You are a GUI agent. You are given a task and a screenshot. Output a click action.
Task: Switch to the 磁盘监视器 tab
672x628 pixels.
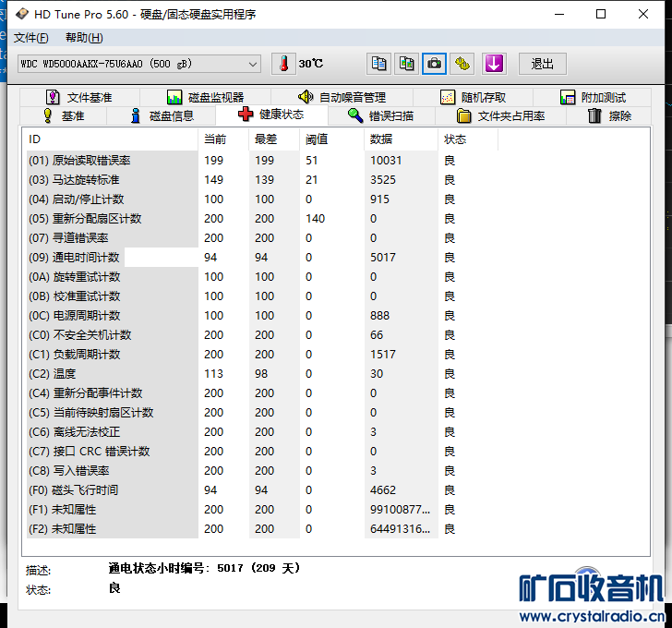(205, 97)
